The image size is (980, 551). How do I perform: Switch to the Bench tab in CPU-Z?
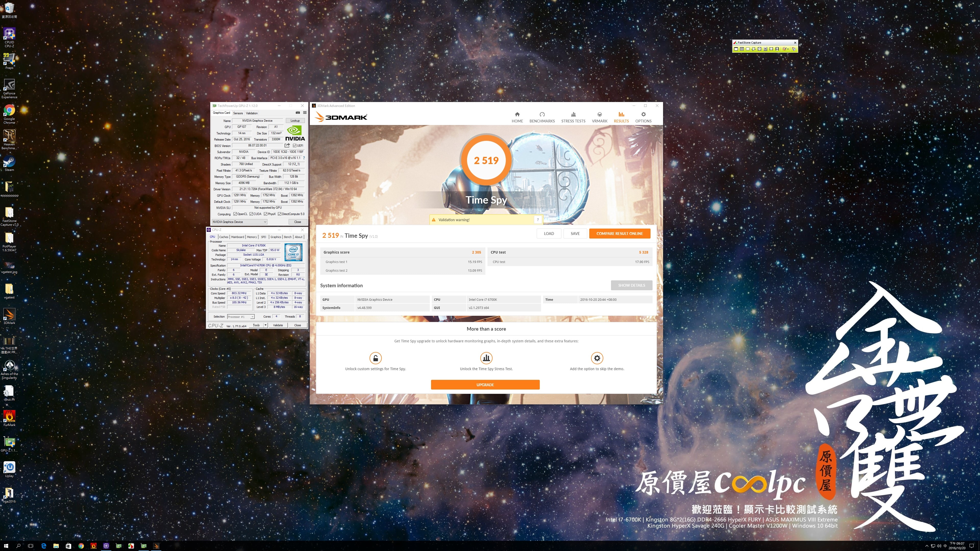pyautogui.click(x=288, y=237)
